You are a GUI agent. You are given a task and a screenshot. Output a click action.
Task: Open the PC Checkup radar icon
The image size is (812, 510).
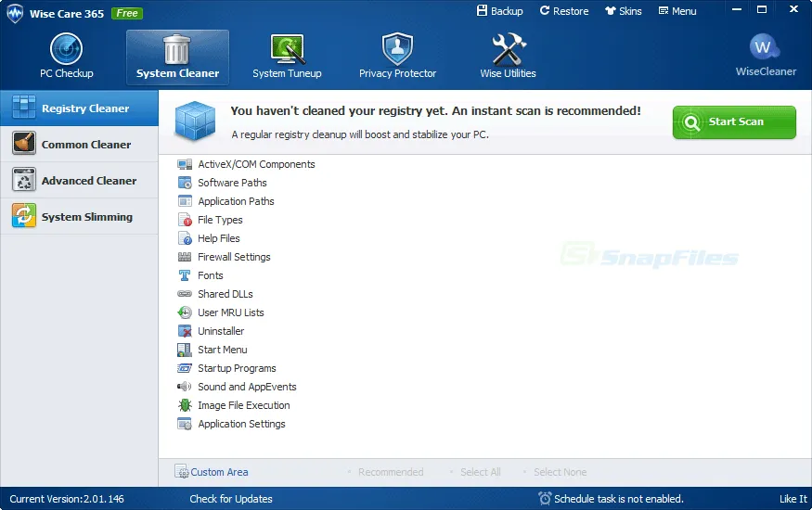(x=66, y=49)
